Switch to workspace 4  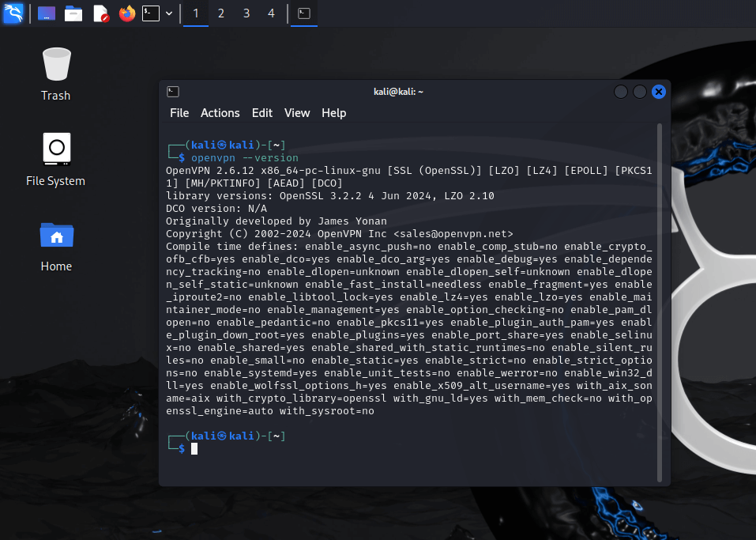[x=272, y=13]
